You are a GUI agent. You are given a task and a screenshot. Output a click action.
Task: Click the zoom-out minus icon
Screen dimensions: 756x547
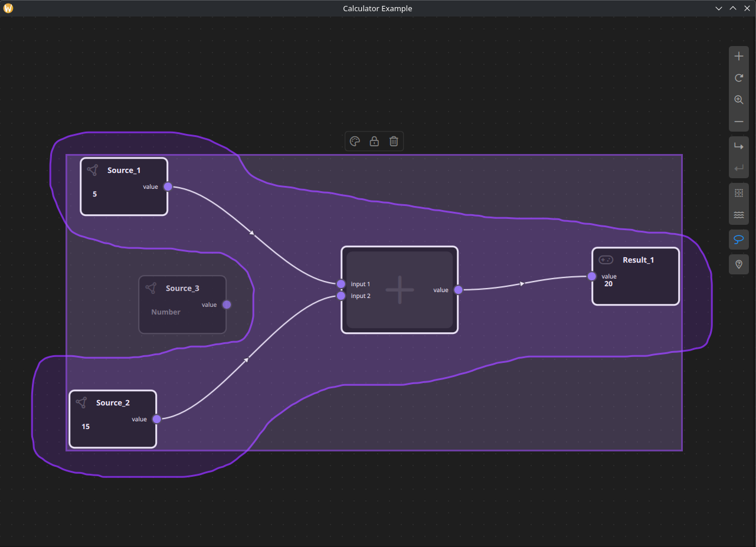739,122
